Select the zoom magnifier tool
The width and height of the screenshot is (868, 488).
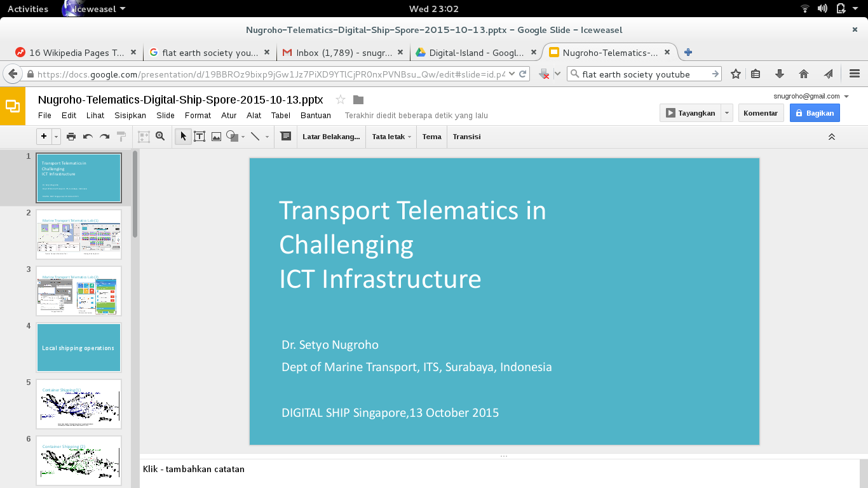pyautogui.click(x=160, y=137)
